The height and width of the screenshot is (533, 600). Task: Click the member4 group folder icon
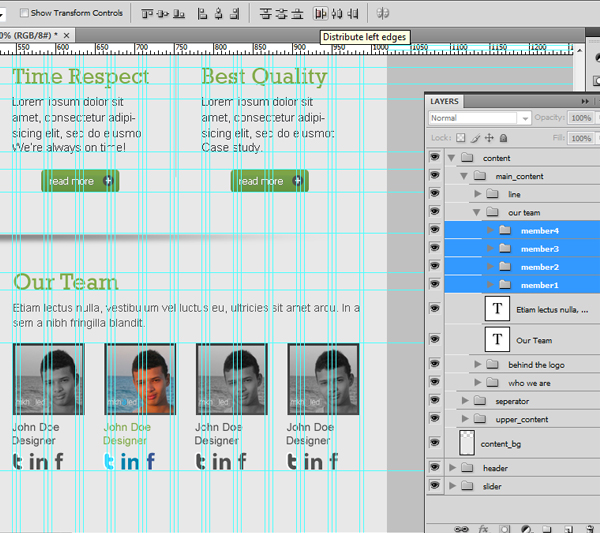pyautogui.click(x=505, y=230)
